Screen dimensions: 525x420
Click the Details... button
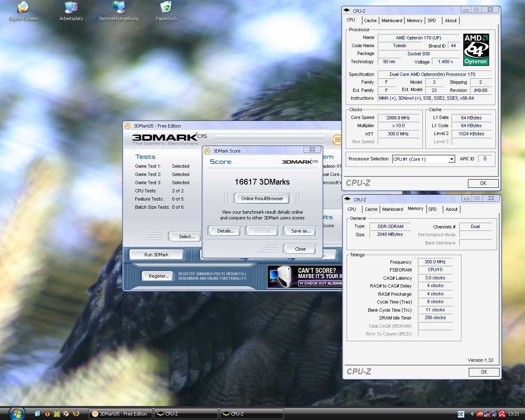tap(226, 231)
